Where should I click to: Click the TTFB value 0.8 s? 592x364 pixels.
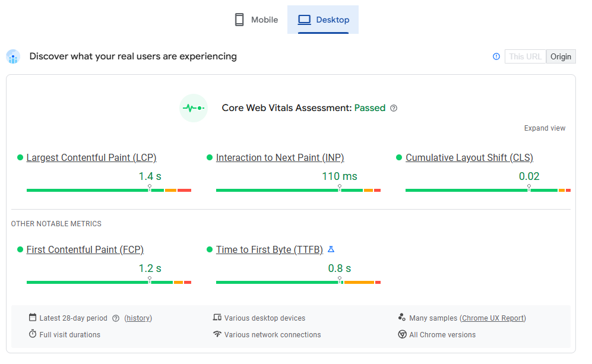tap(340, 268)
